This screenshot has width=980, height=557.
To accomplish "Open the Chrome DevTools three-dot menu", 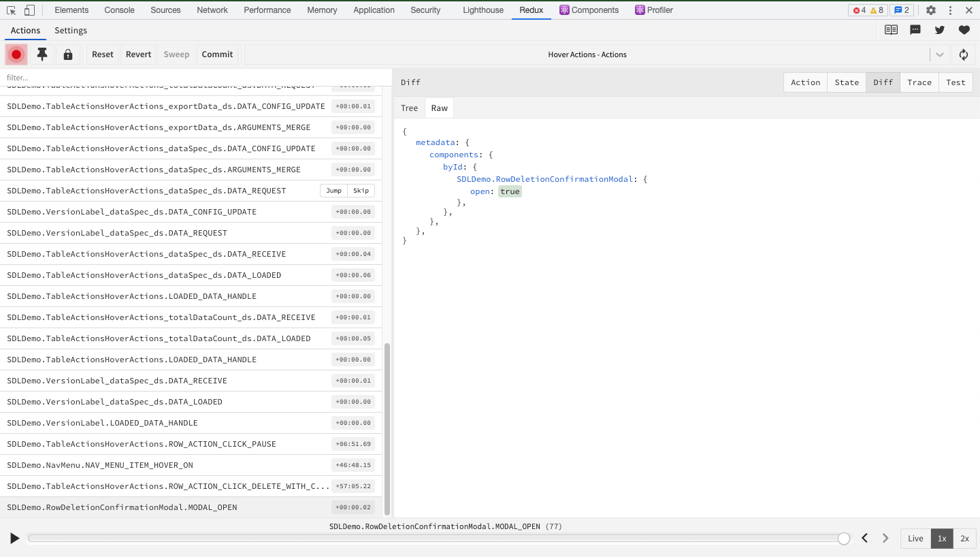I will 951,10.
